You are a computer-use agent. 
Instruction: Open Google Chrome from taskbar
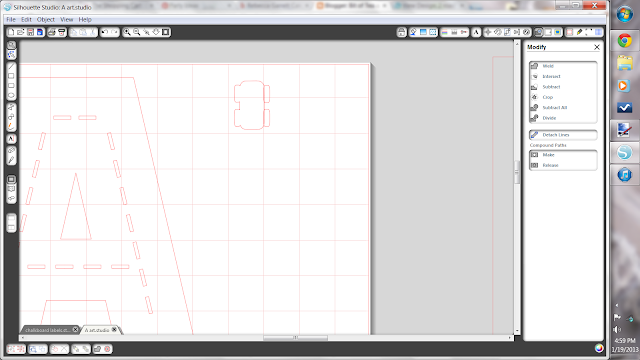(624, 41)
